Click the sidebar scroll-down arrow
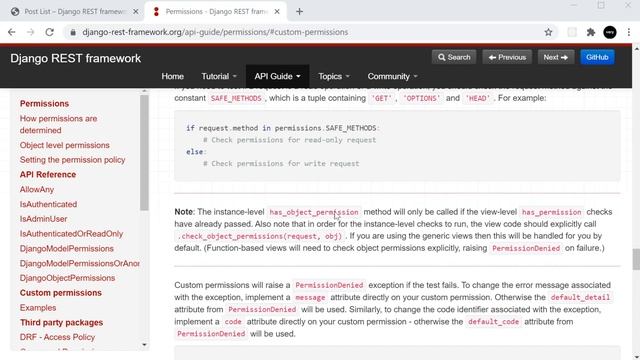Image resolution: width=640 pixels, height=360 pixels. point(144,345)
